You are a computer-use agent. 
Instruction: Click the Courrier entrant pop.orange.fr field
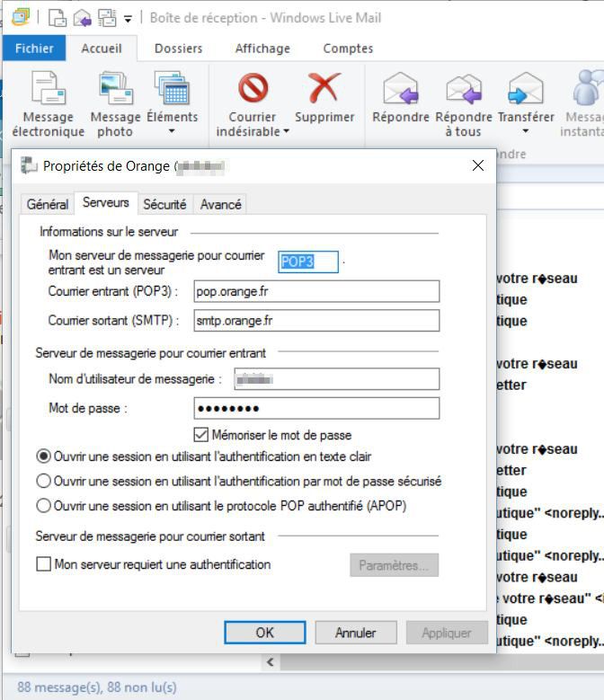point(316,291)
